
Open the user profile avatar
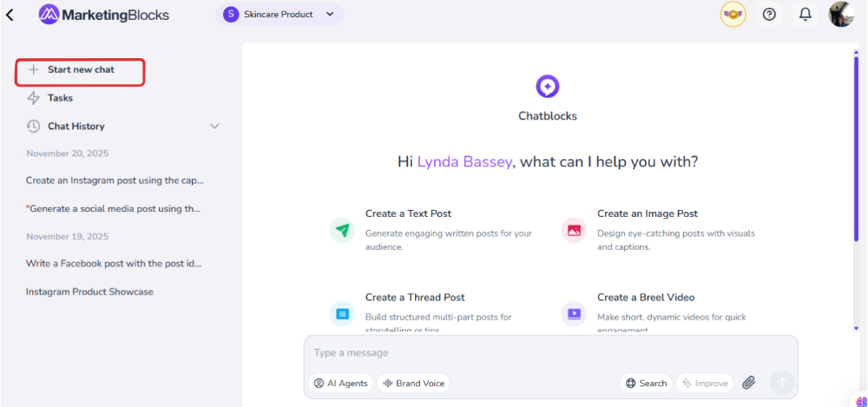coord(841,14)
